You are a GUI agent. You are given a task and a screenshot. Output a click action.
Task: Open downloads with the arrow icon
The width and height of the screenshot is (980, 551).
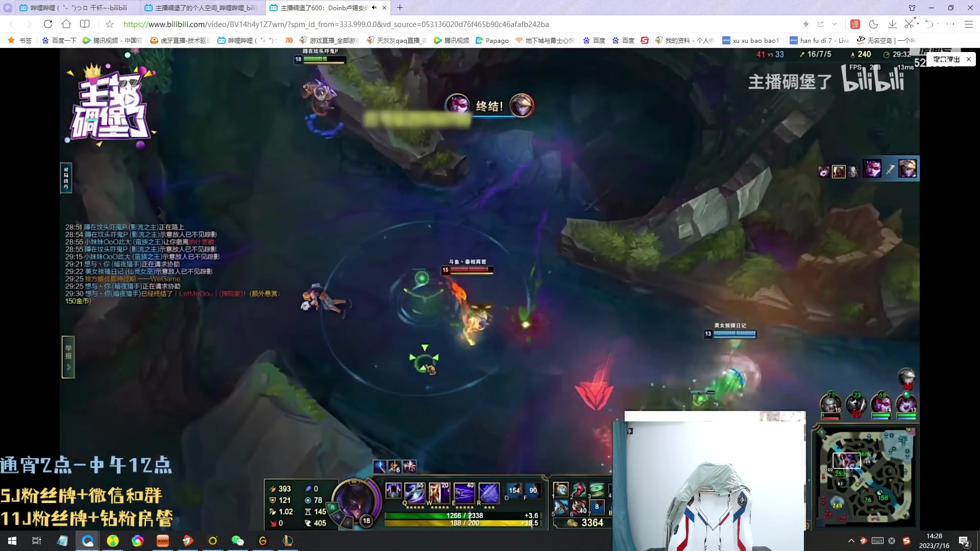[892, 24]
